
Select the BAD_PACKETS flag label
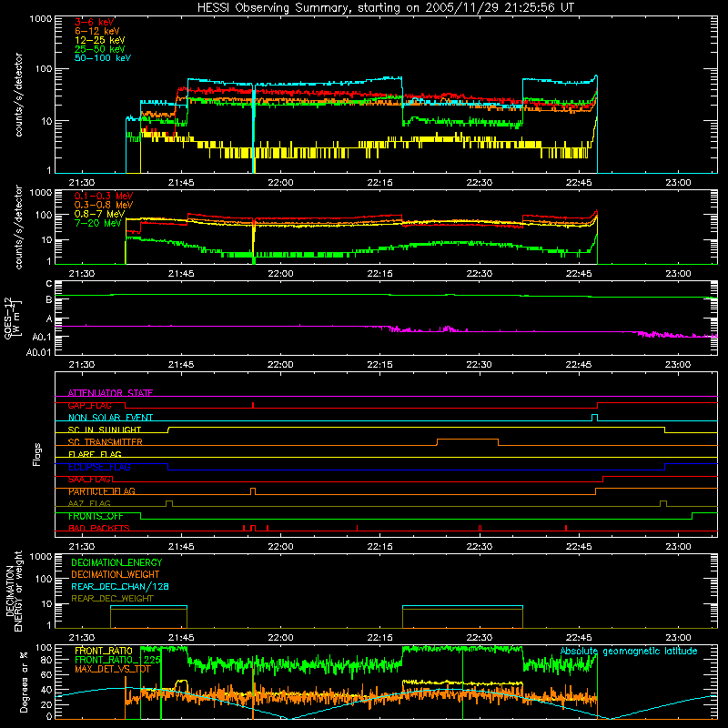pos(99,529)
